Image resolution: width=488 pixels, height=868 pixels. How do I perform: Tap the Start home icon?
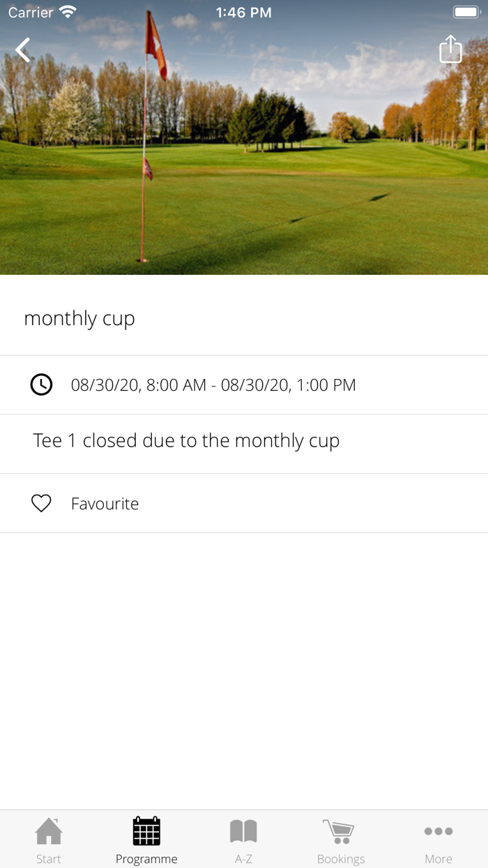pyautogui.click(x=49, y=831)
